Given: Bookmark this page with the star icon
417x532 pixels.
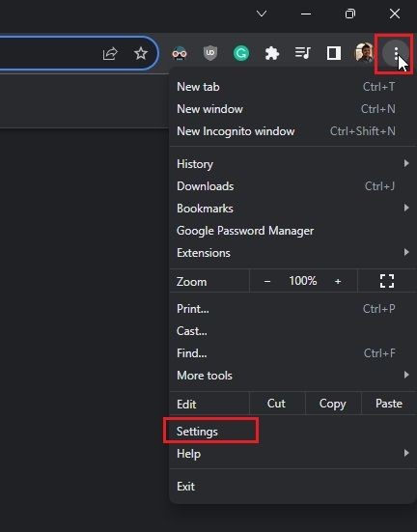Looking at the screenshot, I should coord(141,53).
